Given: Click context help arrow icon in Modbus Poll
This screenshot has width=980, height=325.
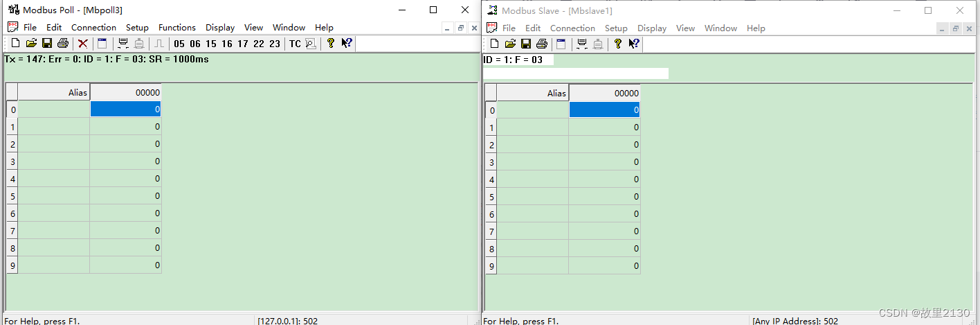Looking at the screenshot, I should click(x=347, y=44).
